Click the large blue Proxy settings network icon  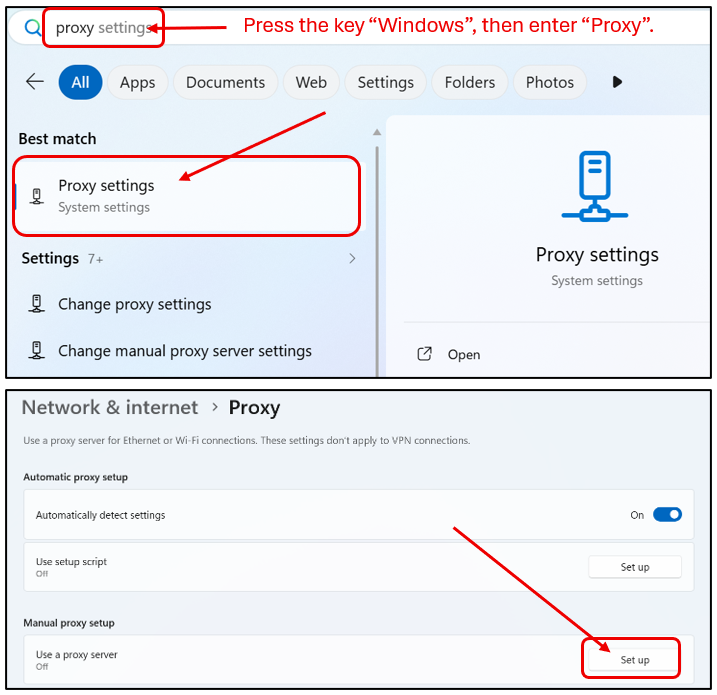click(594, 186)
